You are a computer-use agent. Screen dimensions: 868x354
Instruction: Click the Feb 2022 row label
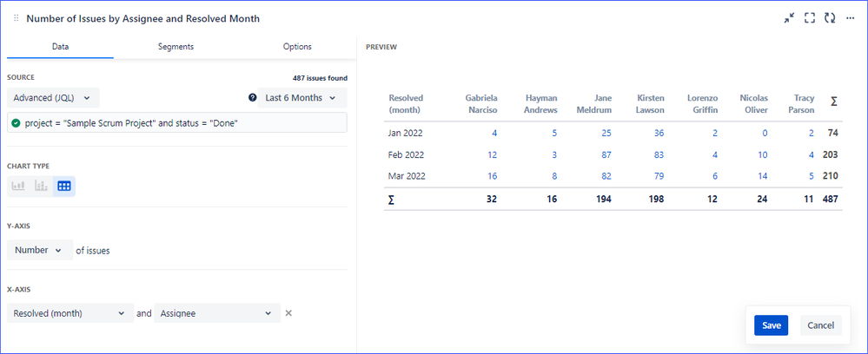[x=407, y=154]
